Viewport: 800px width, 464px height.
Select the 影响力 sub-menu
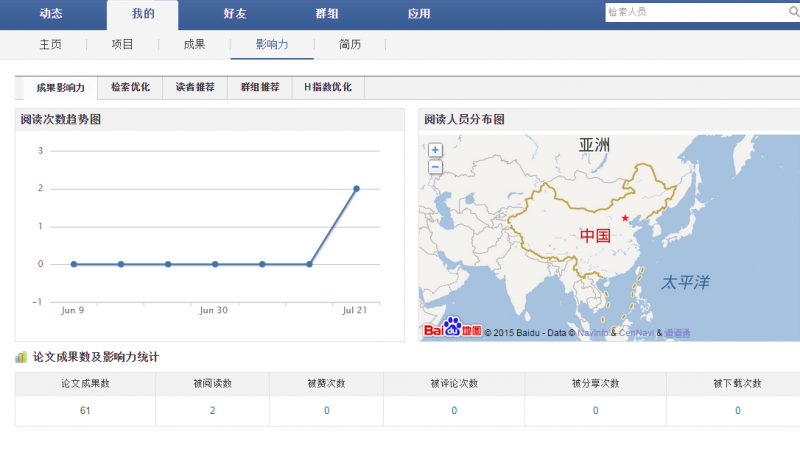click(272, 44)
